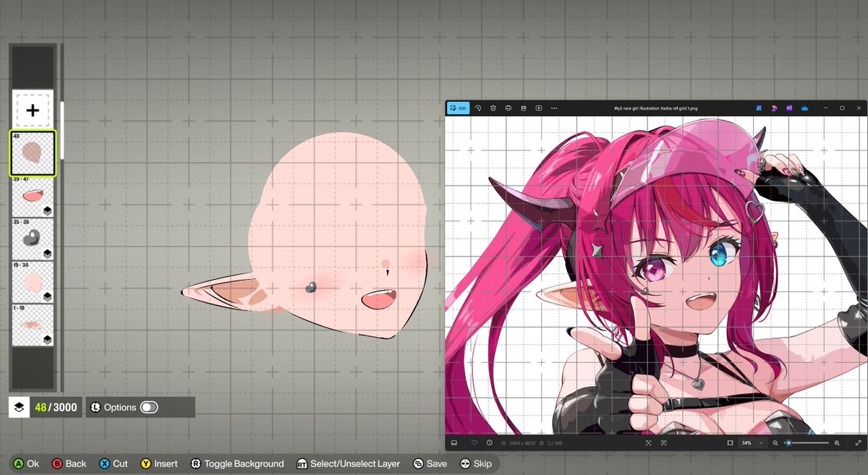Viewport: 868px width, 475px height.
Task: Click the Ok prompt
Action: 27,463
